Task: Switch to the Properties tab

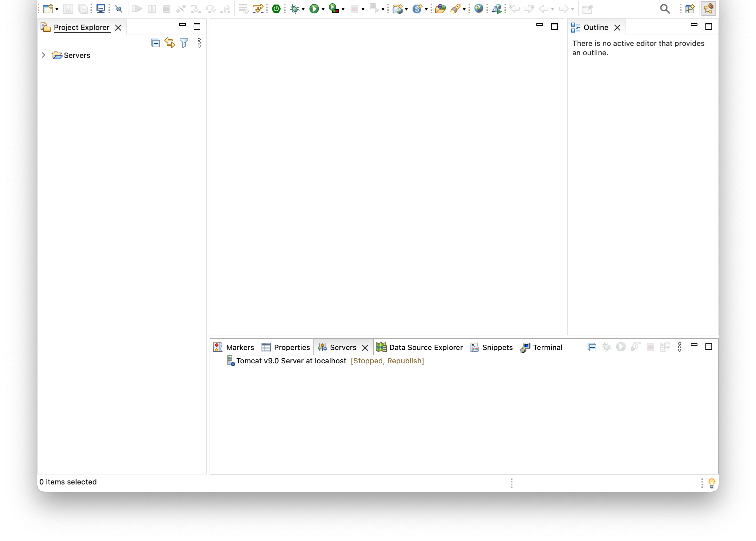Action: pyautogui.click(x=286, y=347)
